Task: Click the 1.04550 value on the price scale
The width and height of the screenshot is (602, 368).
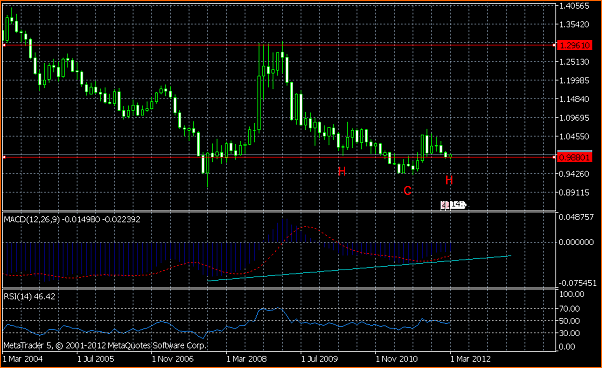Action: click(x=574, y=137)
